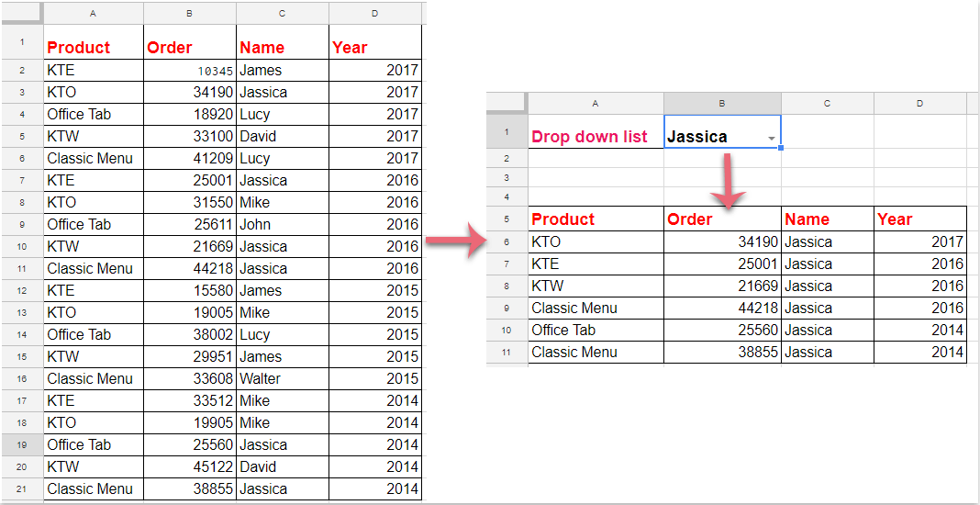Click the filtered result cell 34190

[722, 242]
